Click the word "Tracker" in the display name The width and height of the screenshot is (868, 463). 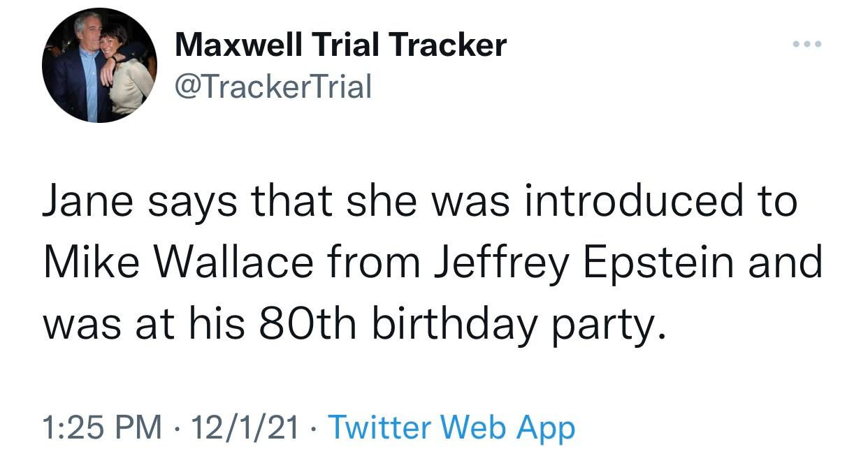tap(447, 46)
